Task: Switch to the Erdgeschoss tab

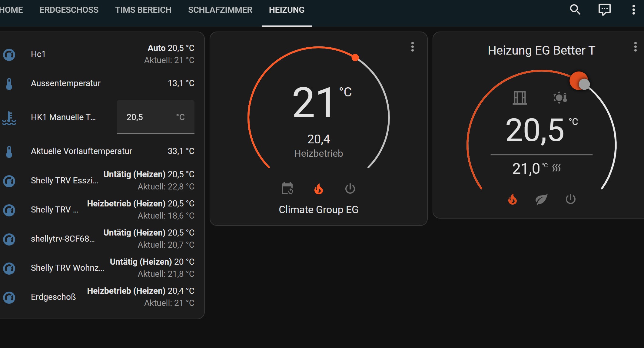Action: [x=69, y=10]
